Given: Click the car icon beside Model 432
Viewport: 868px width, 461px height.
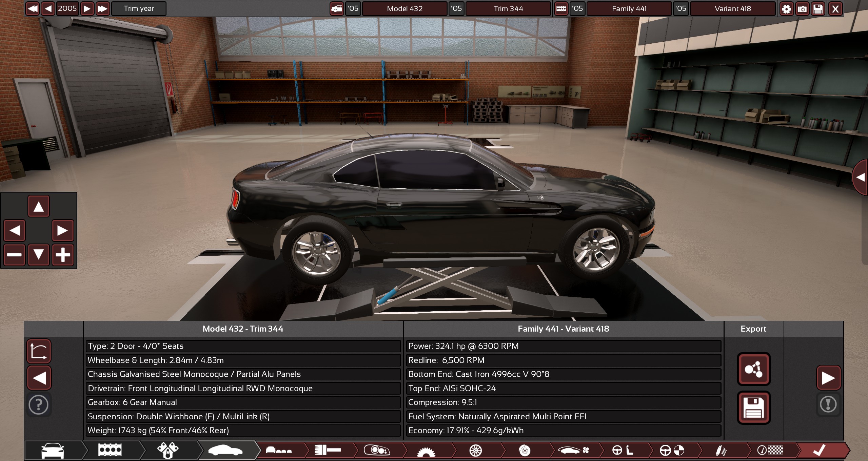Looking at the screenshot, I should (x=336, y=8).
